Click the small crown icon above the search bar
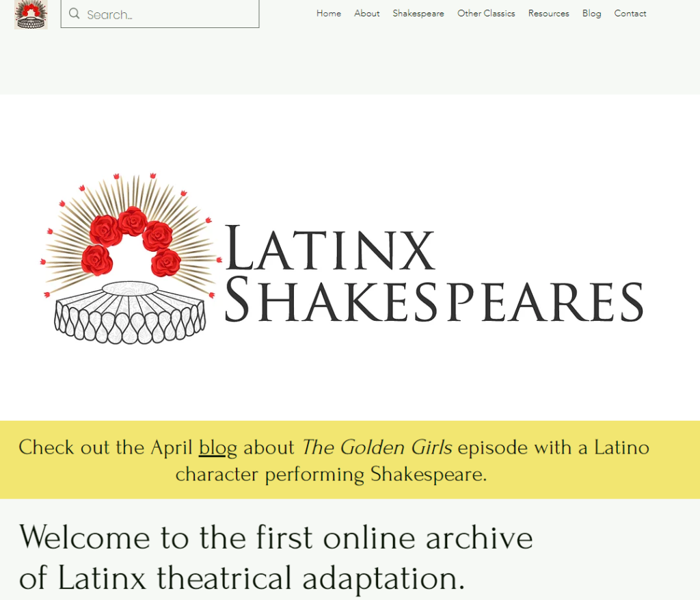The height and width of the screenshot is (600, 700). (31, 14)
